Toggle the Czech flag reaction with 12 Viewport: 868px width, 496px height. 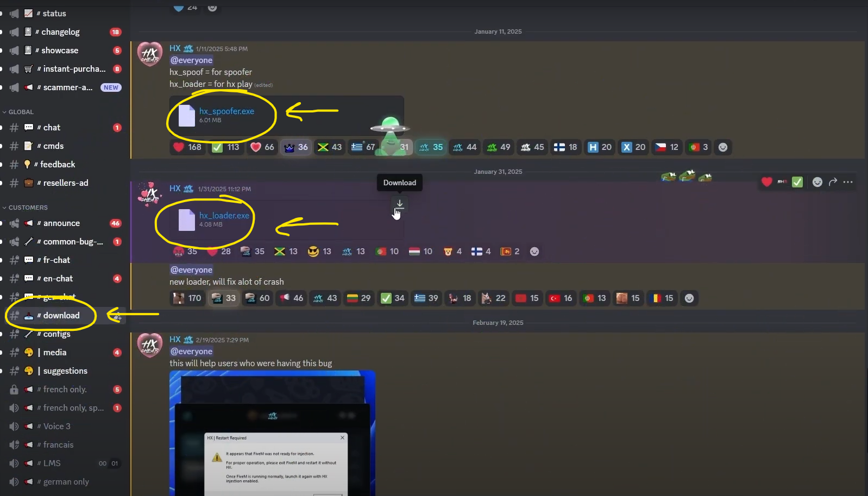(667, 147)
